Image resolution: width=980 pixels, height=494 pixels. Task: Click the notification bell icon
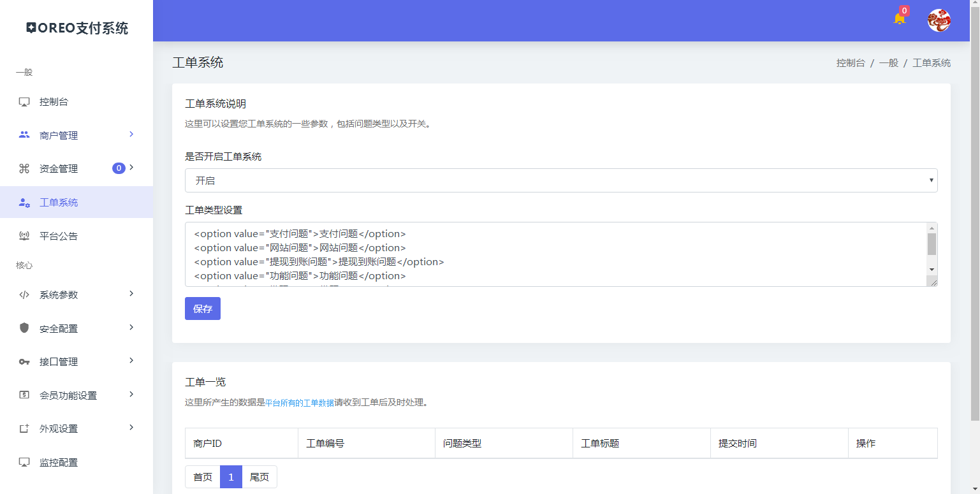click(x=899, y=20)
